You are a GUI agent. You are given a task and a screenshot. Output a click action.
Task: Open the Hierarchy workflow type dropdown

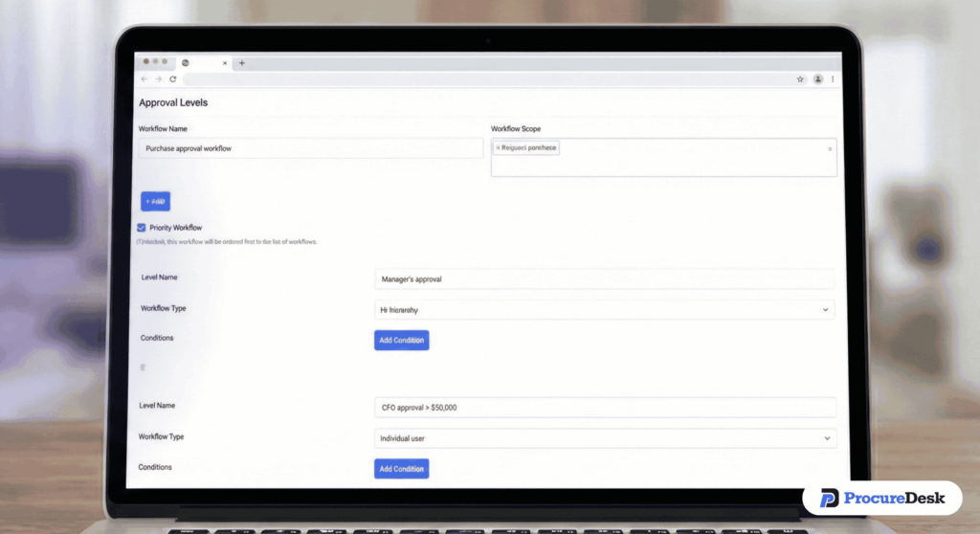(x=605, y=309)
